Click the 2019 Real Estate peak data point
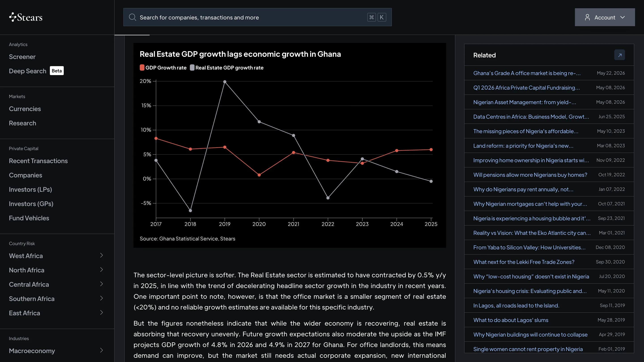This screenshot has height=362, width=644. pyautogui.click(x=225, y=82)
